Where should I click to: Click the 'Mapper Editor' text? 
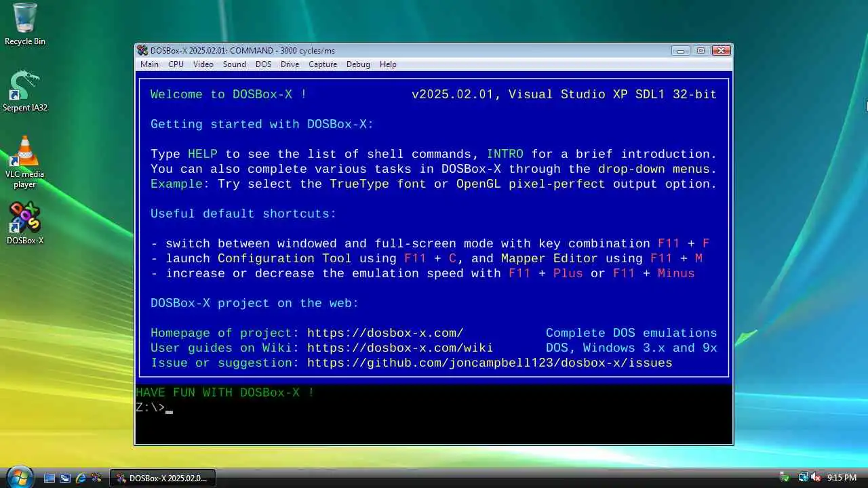(x=549, y=258)
